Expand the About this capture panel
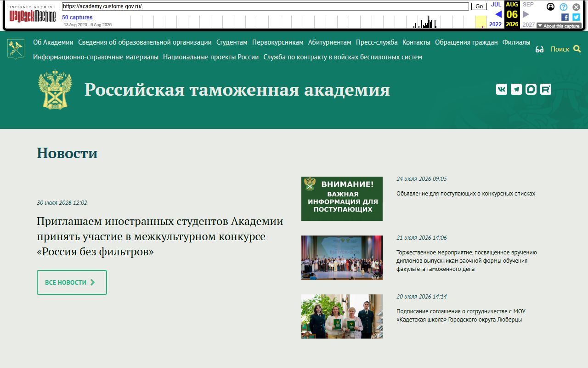Viewport: 588px width, 368px height. coord(559,26)
